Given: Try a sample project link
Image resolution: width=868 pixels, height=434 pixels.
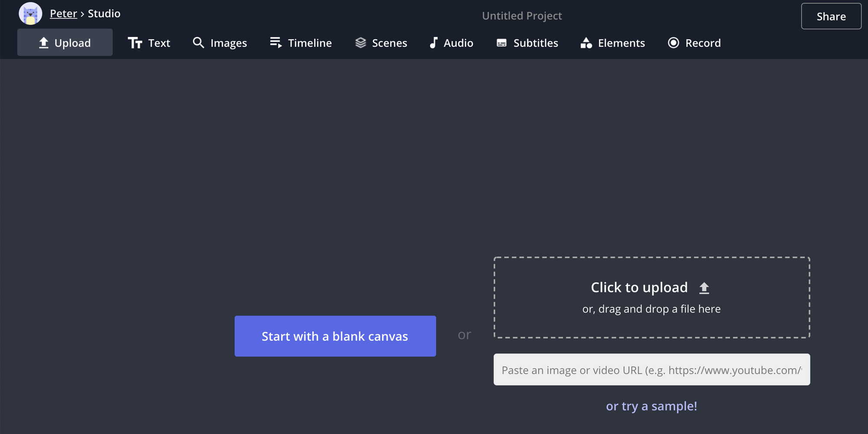Looking at the screenshot, I should (651, 406).
